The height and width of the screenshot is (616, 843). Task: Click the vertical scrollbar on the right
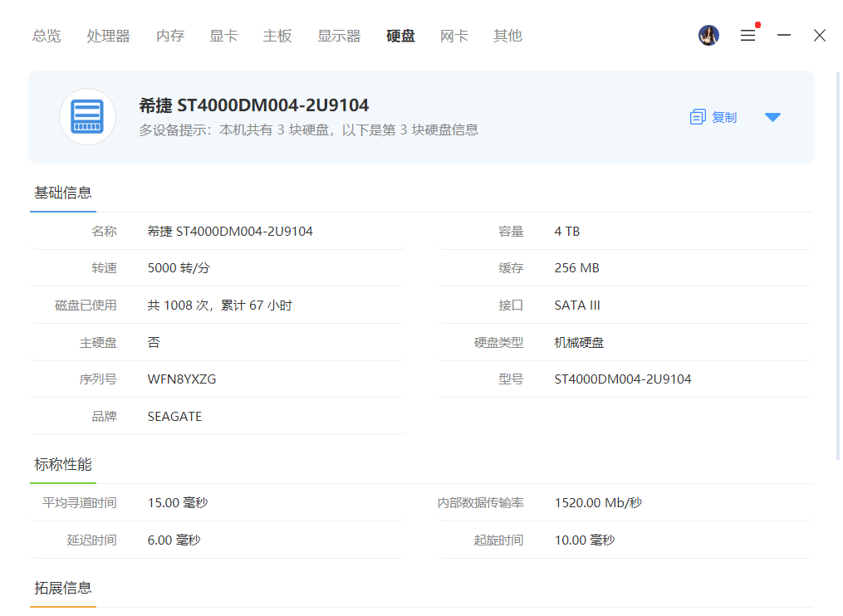coord(838,266)
